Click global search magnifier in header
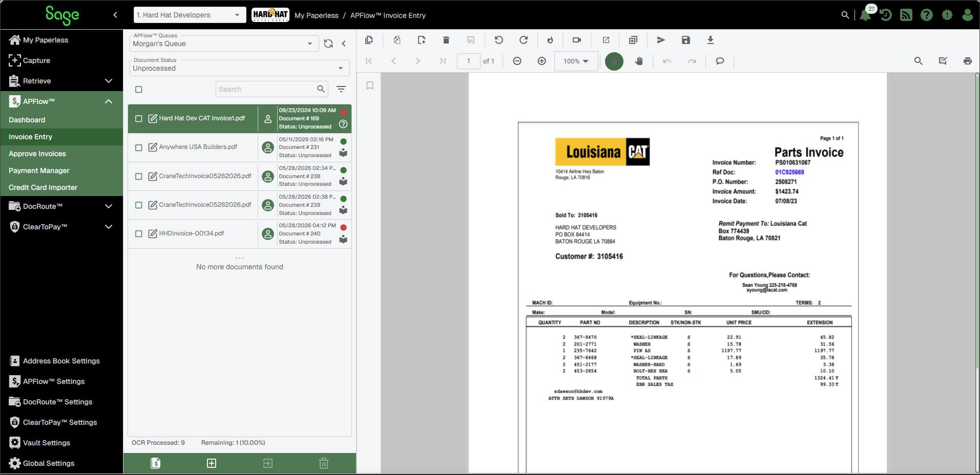The height and width of the screenshot is (475, 980). (x=845, y=15)
